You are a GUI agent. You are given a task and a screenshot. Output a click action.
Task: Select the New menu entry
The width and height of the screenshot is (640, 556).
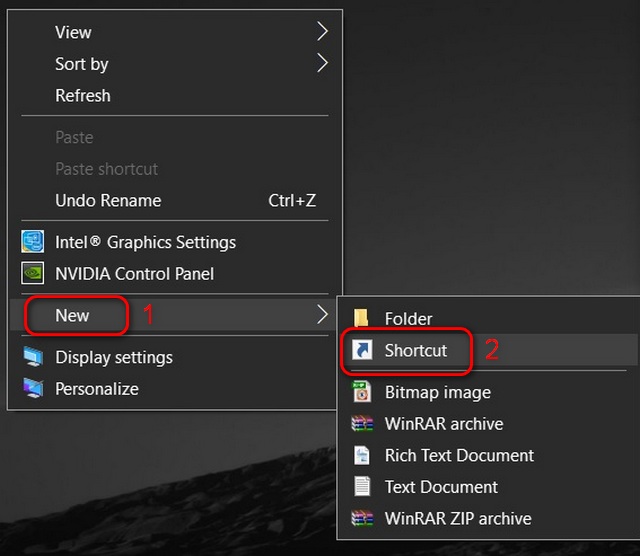[x=73, y=316]
